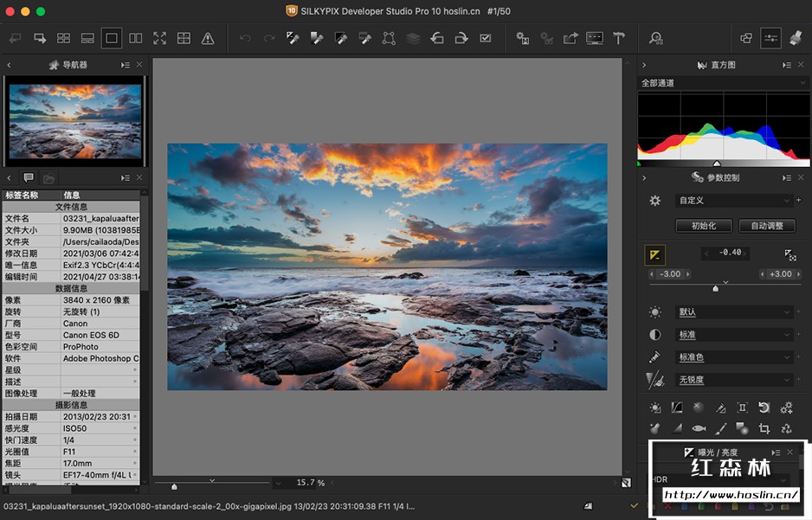The image size is (812, 520).
Task: Open the 标准色 color mode dropdown
Action: point(734,357)
